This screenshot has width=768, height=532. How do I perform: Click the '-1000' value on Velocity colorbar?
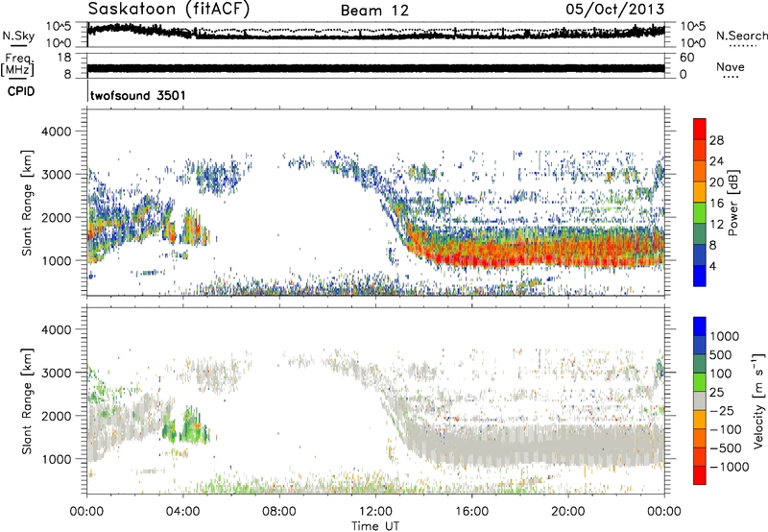tap(729, 467)
